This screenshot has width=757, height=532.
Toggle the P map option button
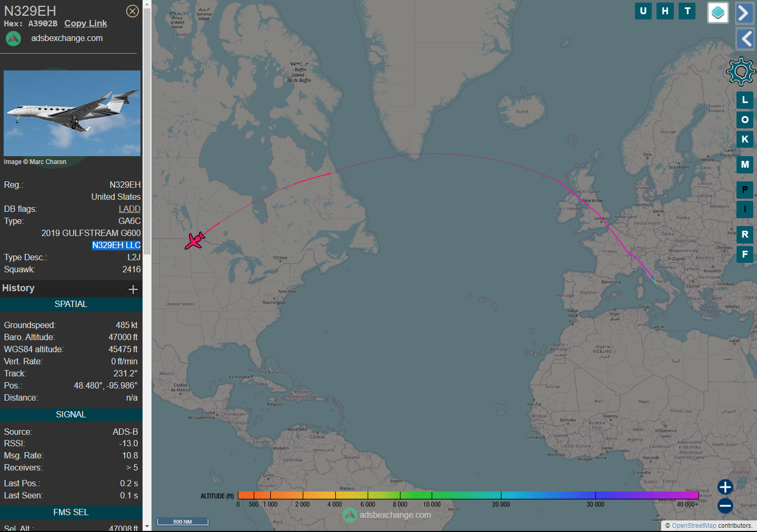[x=745, y=190]
